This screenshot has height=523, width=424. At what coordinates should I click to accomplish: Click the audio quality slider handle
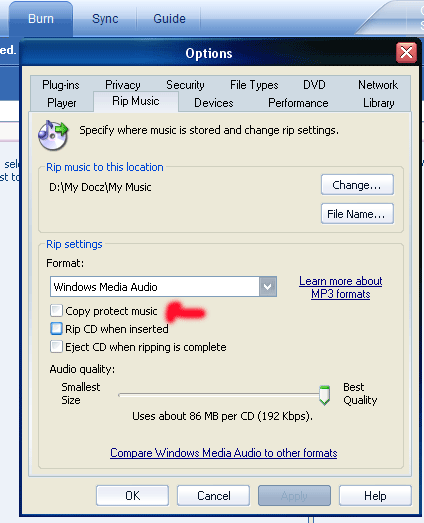point(324,395)
